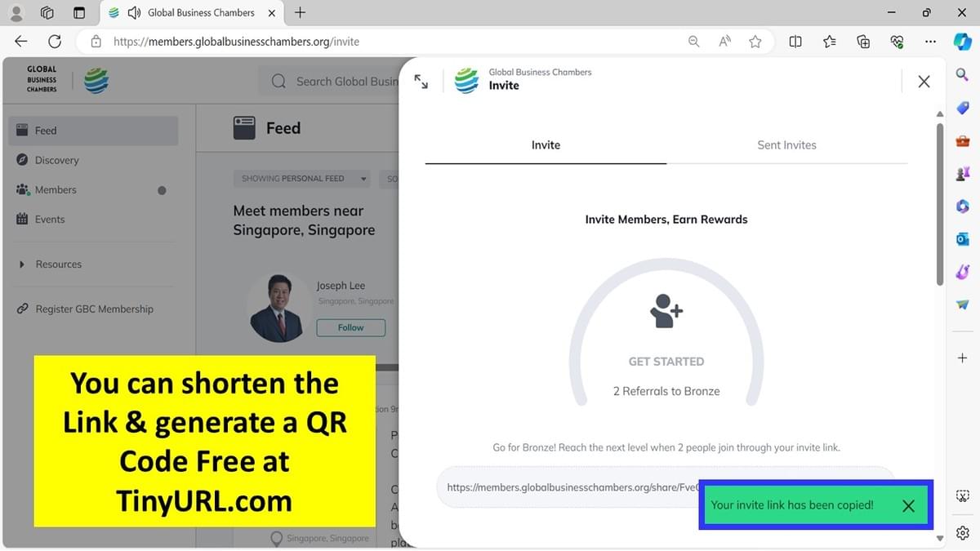Open the settings and more ellipsis menu
This screenshot has height=551, width=980.
click(x=930, y=42)
